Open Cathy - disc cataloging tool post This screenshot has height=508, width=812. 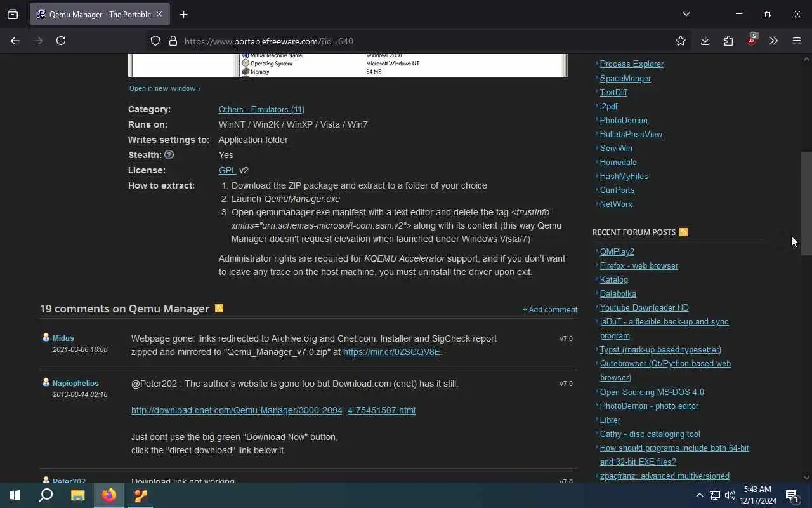pyautogui.click(x=650, y=434)
